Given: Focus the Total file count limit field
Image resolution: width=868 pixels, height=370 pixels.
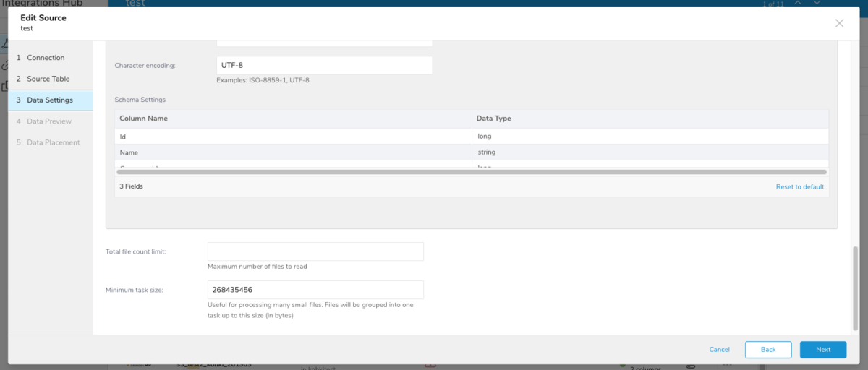Looking at the screenshot, I should [315, 251].
